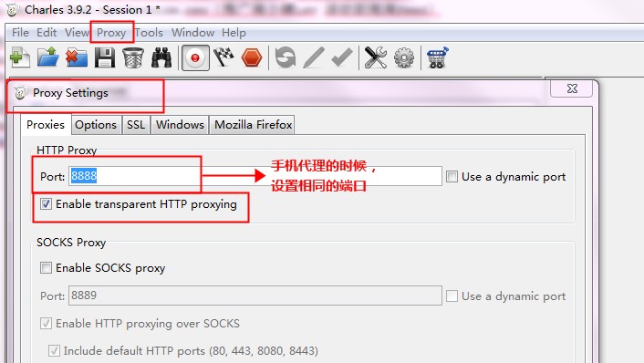The height and width of the screenshot is (363, 644).
Task: Click the SOCKS port field 8889
Action: pyautogui.click(x=255, y=296)
